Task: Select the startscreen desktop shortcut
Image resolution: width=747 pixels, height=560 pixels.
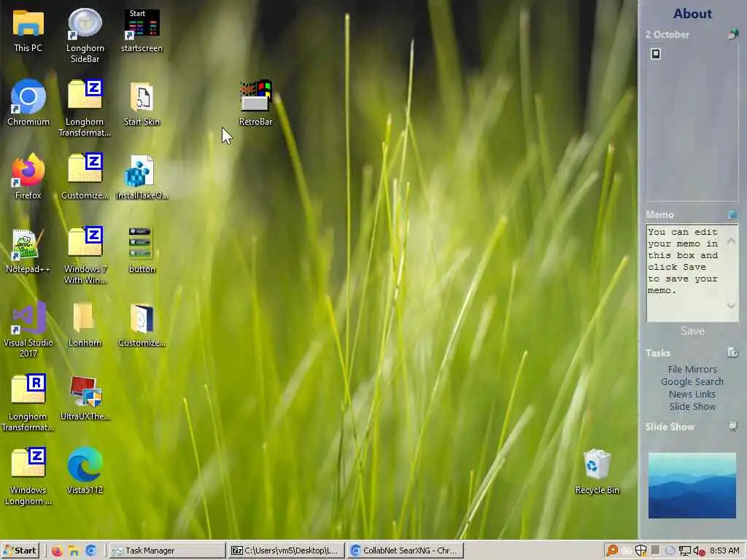Action: (142, 31)
